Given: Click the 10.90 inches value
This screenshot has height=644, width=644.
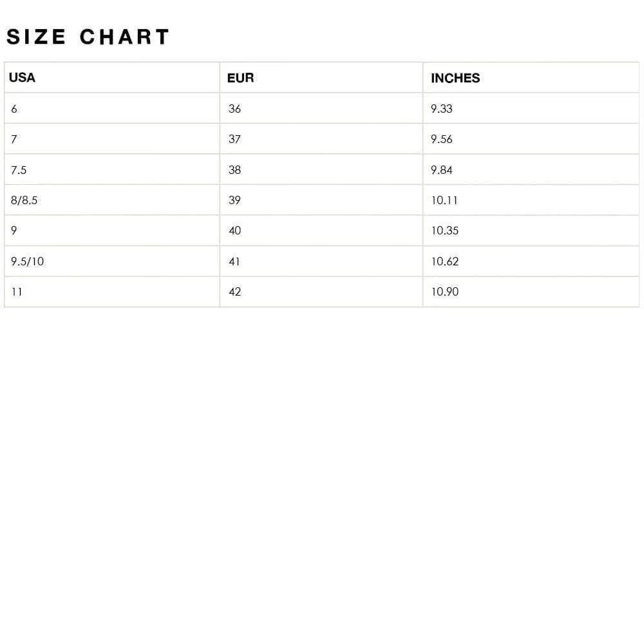Looking at the screenshot, I should click(445, 292).
